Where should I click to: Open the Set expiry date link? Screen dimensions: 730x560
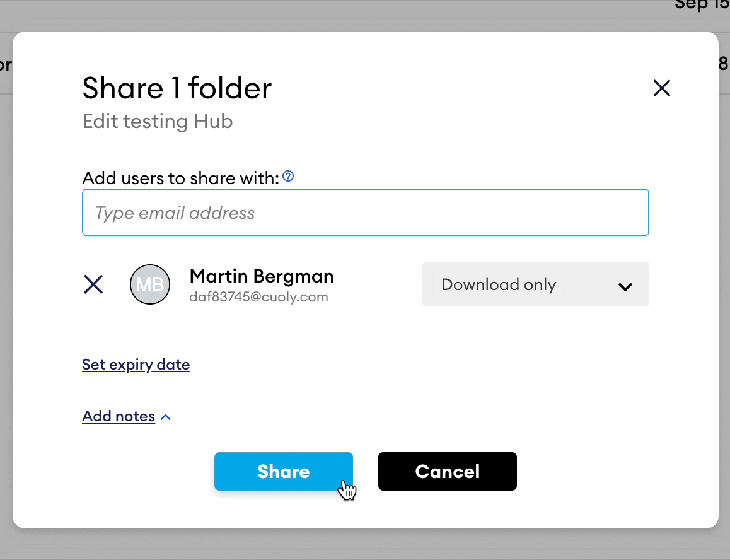136,365
